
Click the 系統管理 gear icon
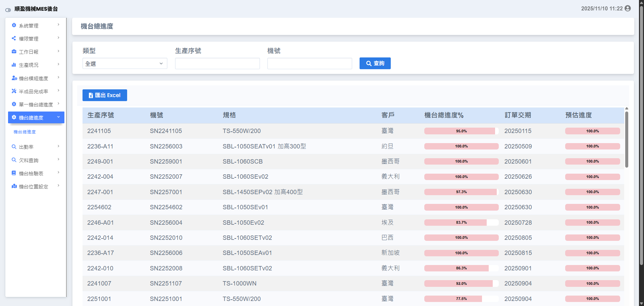14,25
